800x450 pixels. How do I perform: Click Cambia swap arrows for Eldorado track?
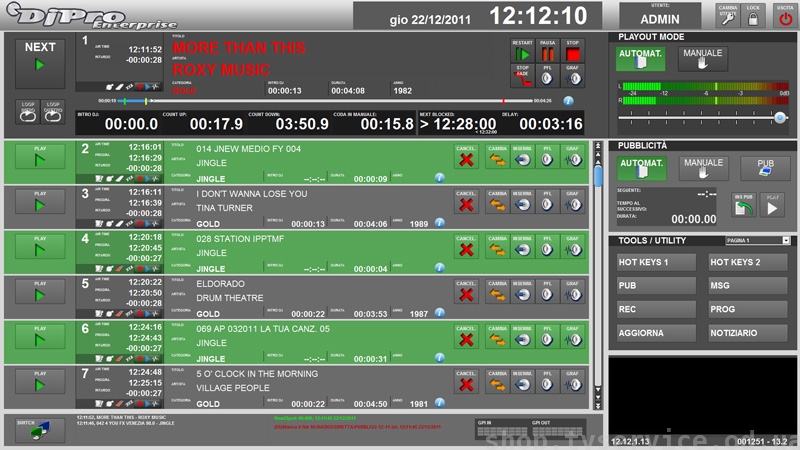[497, 295]
